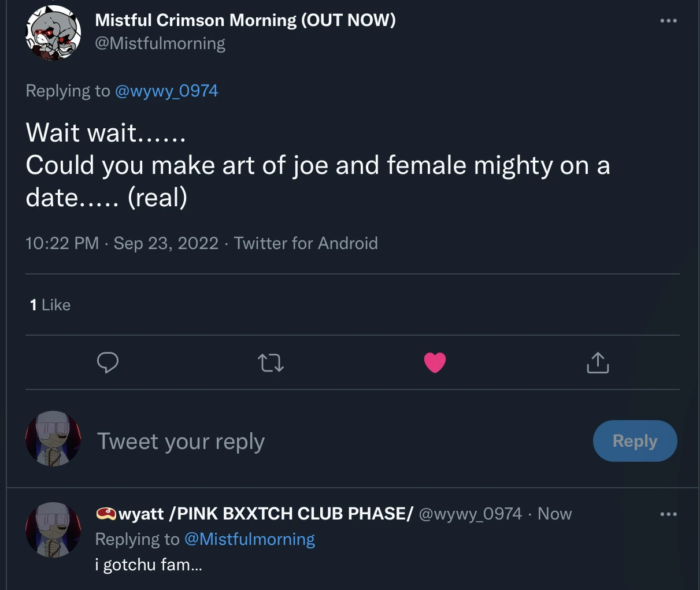This screenshot has height=590, width=700.
Task: Open Mistful Crimson Morning display name
Action: click(x=245, y=20)
